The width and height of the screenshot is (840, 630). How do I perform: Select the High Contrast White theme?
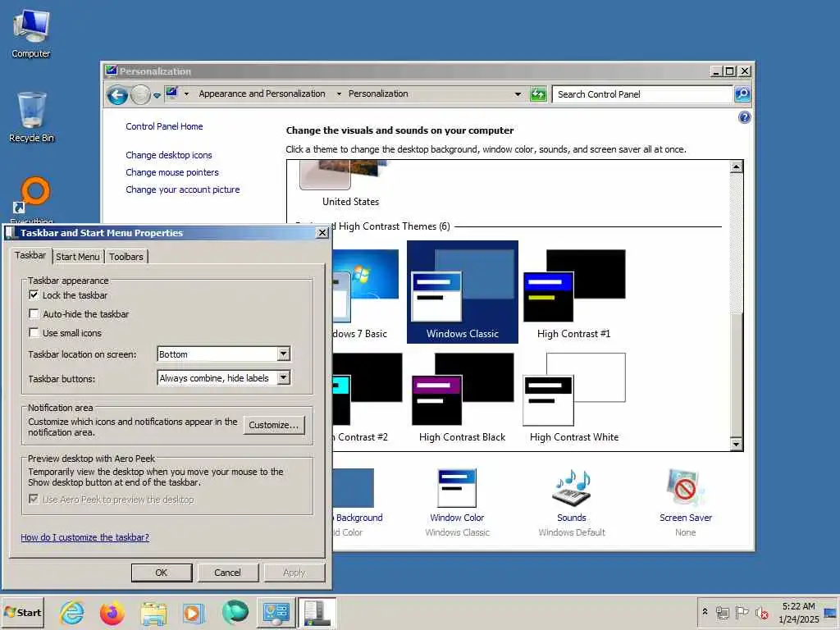point(573,396)
